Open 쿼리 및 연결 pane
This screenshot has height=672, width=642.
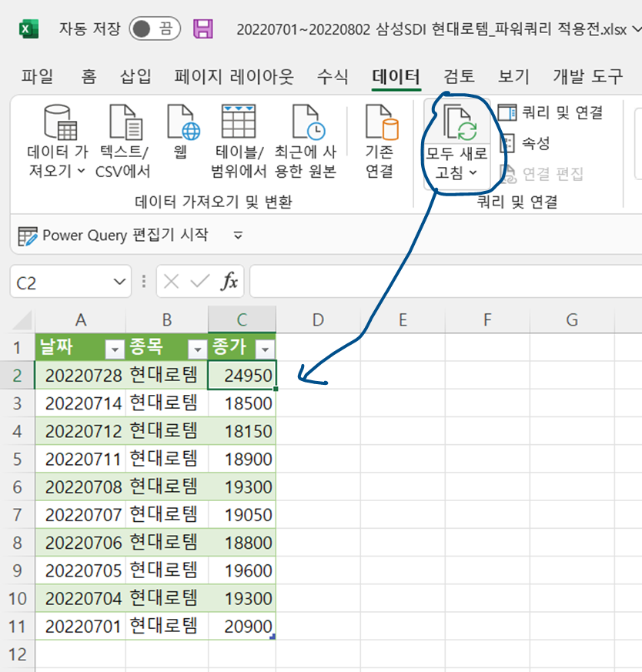(551, 112)
